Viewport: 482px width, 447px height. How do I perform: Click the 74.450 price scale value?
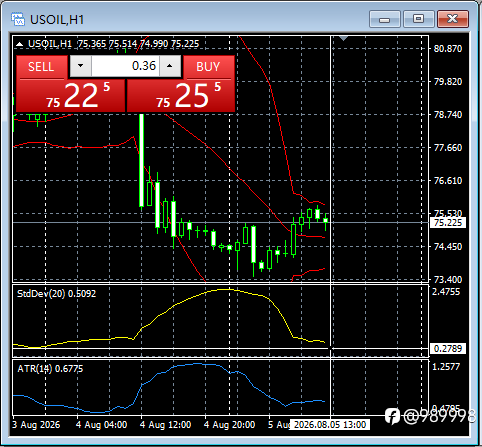[x=448, y=247]
